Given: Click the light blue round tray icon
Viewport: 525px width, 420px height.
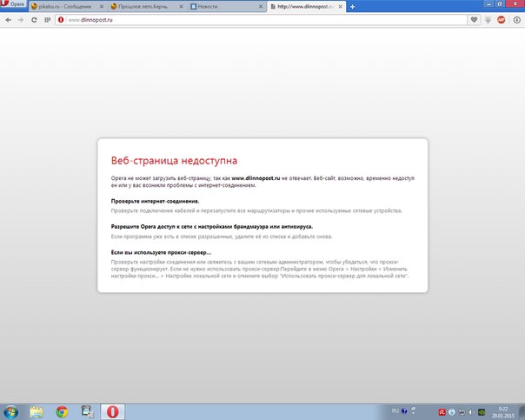Looking at the screenshot, I should (x=452, y=412).
